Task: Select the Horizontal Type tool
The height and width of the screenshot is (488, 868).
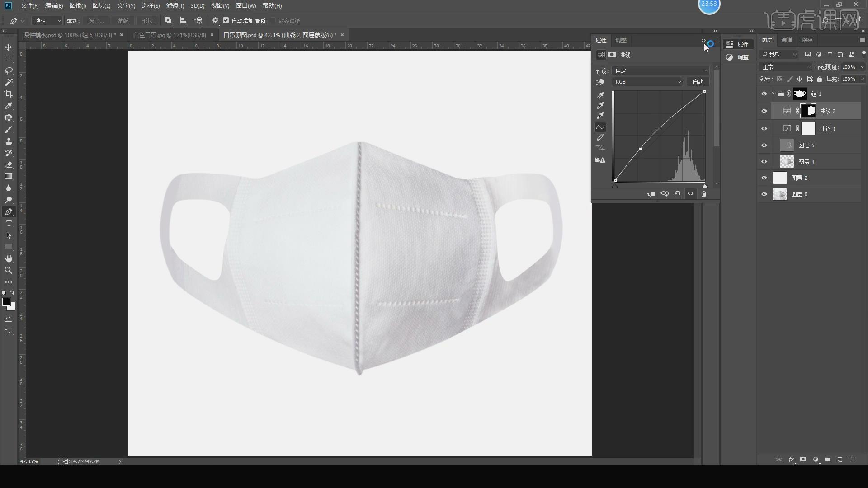Action: click(9, 224)
